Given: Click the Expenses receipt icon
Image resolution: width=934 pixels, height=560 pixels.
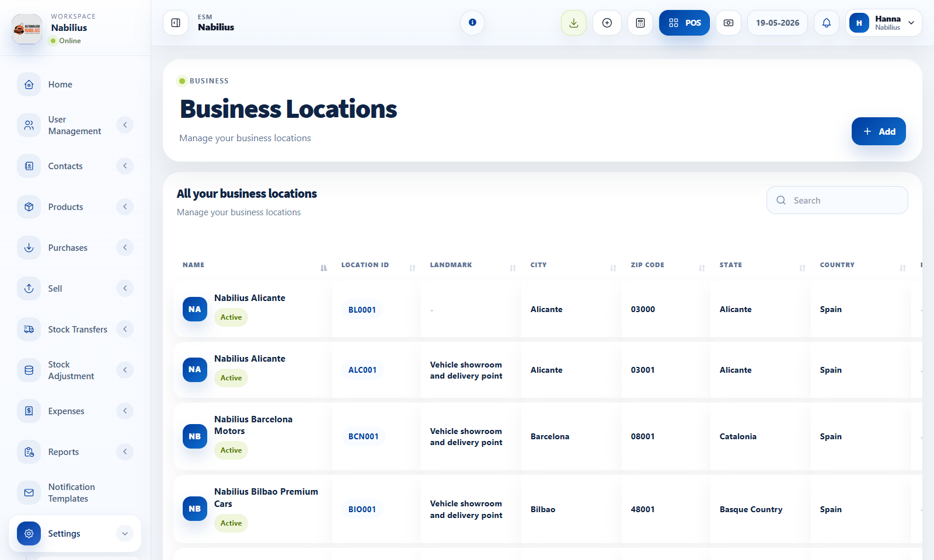Looking at the screenshot, I should click(29, 411).
